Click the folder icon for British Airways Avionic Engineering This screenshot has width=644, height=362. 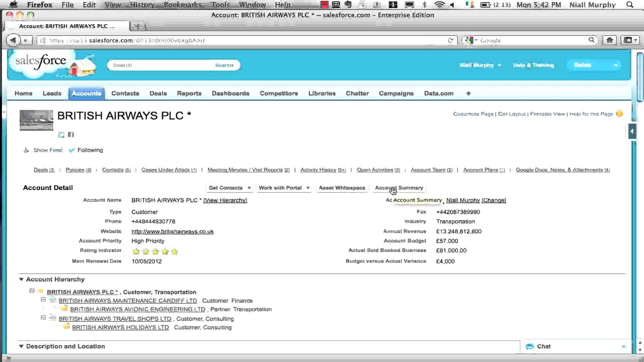click(x=64, y=309)
